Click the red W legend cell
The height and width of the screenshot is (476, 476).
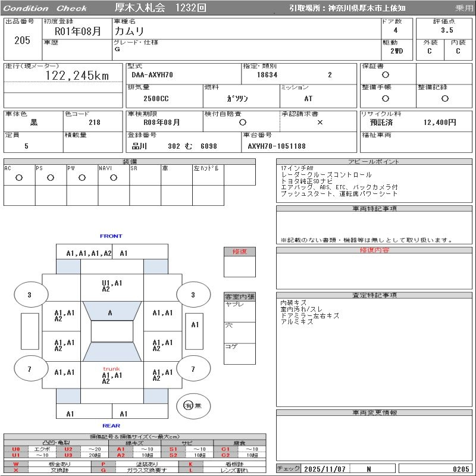16,464
